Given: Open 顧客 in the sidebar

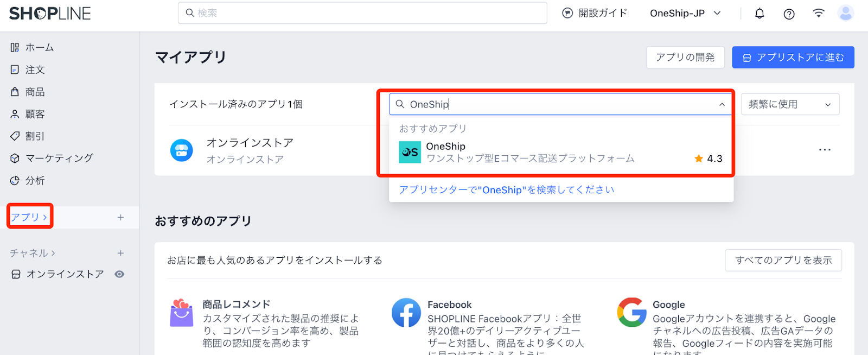Looking at the screenshot, I should (x=28, y=115).
